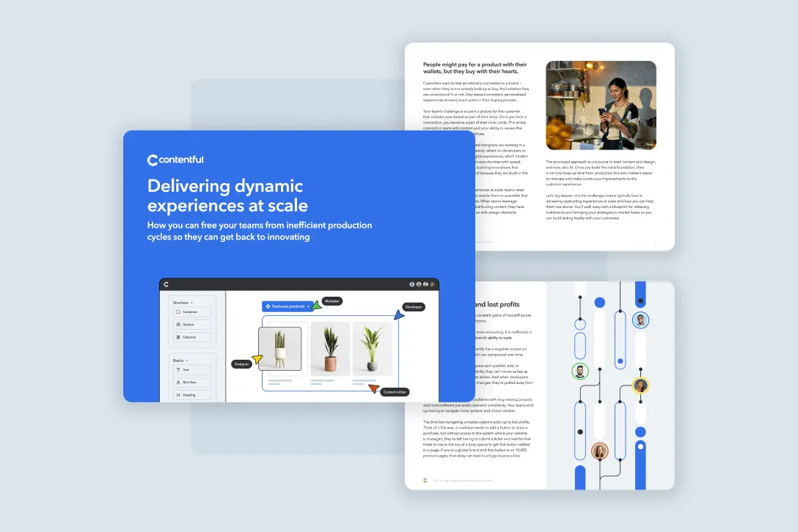798x532 pixels.
Task: Collapse the Basics section chevron
Action: [186, 361]
